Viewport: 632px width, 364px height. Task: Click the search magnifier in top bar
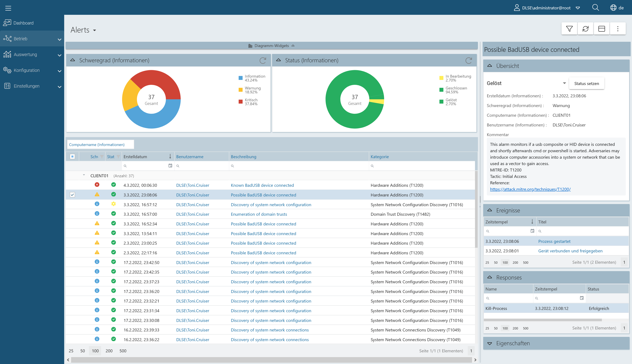click(x=595, y=8)
